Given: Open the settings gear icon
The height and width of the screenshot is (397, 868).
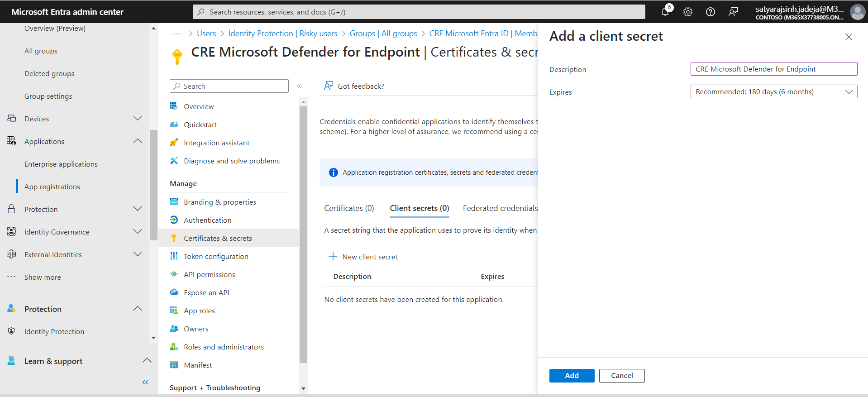Looking at the screenshot, I should point(688,12).
